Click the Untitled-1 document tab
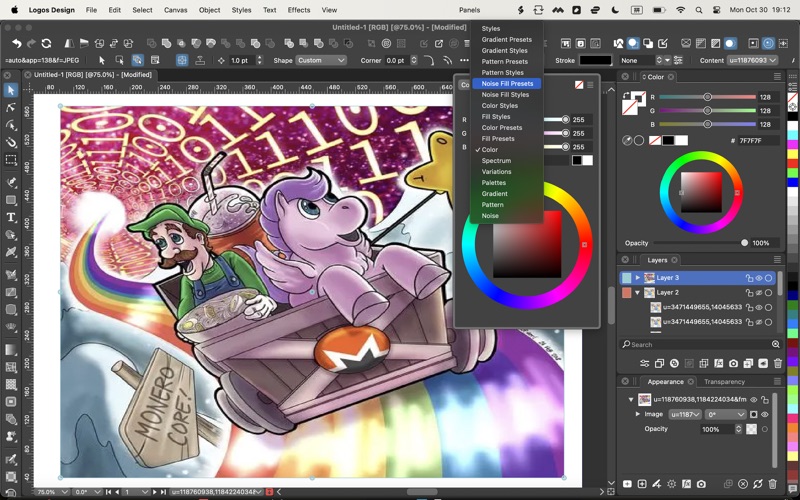The width and height of the screenshot is (800, 500). [92, 74]
